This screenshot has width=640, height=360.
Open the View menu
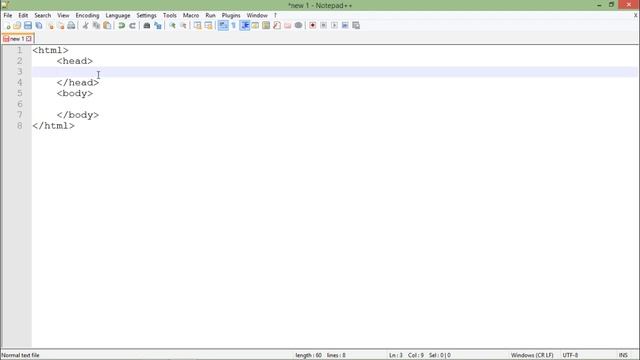[63, 16]
